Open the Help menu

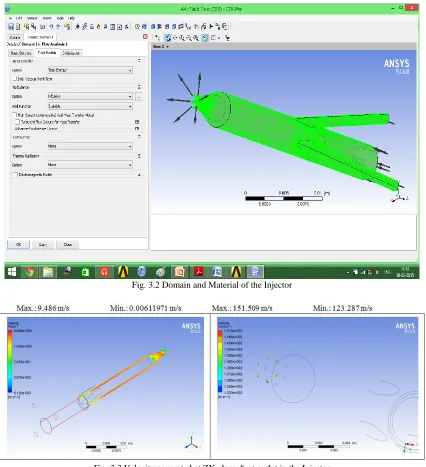[71, 18]
